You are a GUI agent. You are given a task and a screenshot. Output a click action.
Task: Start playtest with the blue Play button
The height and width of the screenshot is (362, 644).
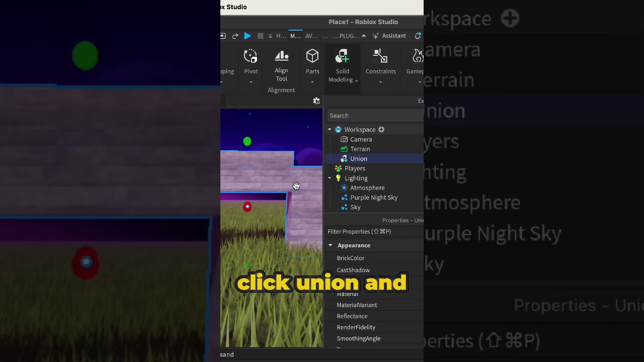point(248,36)
